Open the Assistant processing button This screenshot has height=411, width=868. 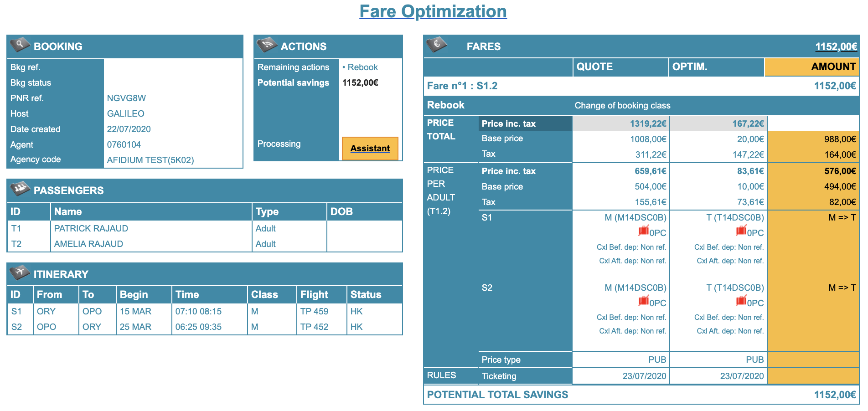click(370, 149)
